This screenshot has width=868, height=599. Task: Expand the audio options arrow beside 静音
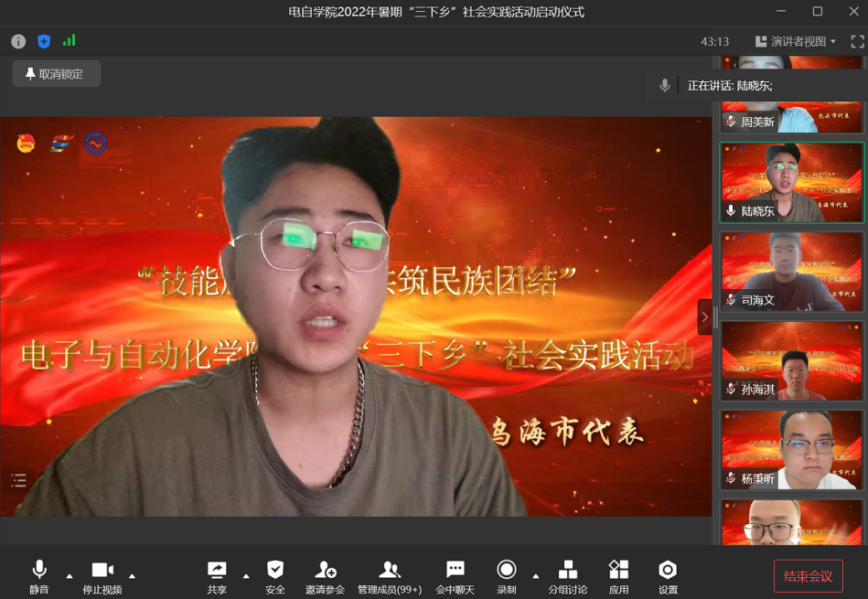[x=70, y=576]
